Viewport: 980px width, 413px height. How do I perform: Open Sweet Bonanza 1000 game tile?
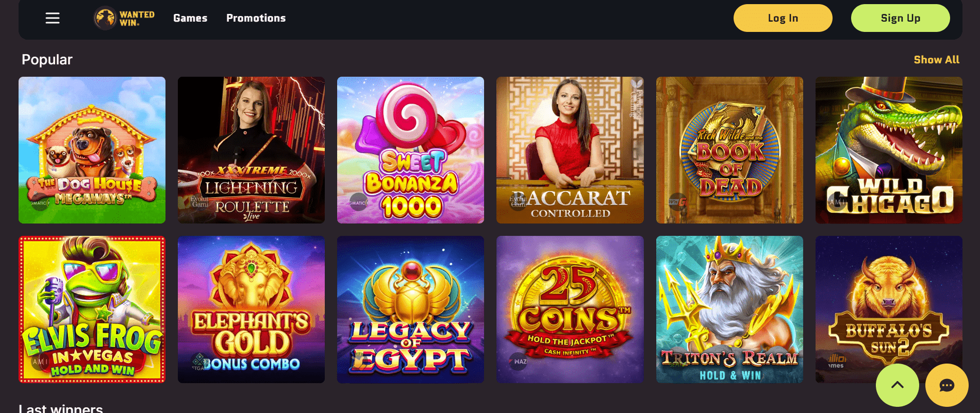[410, 150]
